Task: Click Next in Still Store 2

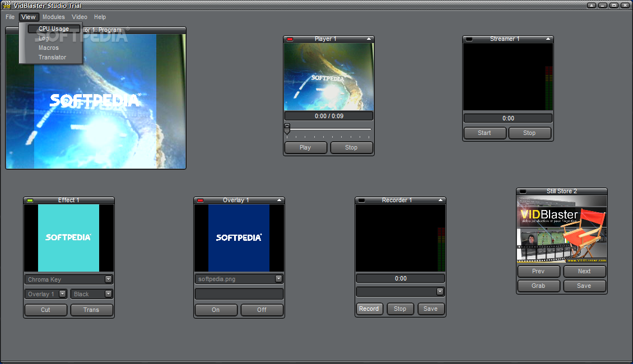Action: (x=585, y=271)
